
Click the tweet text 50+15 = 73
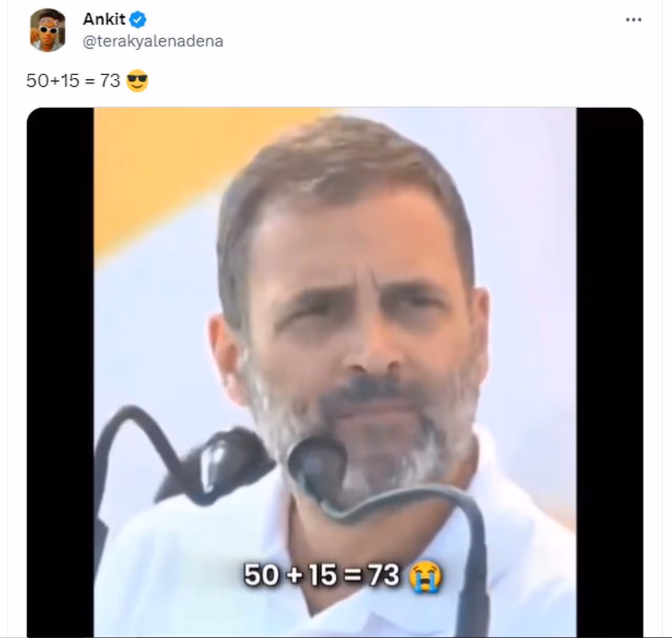tap(73, 81)
